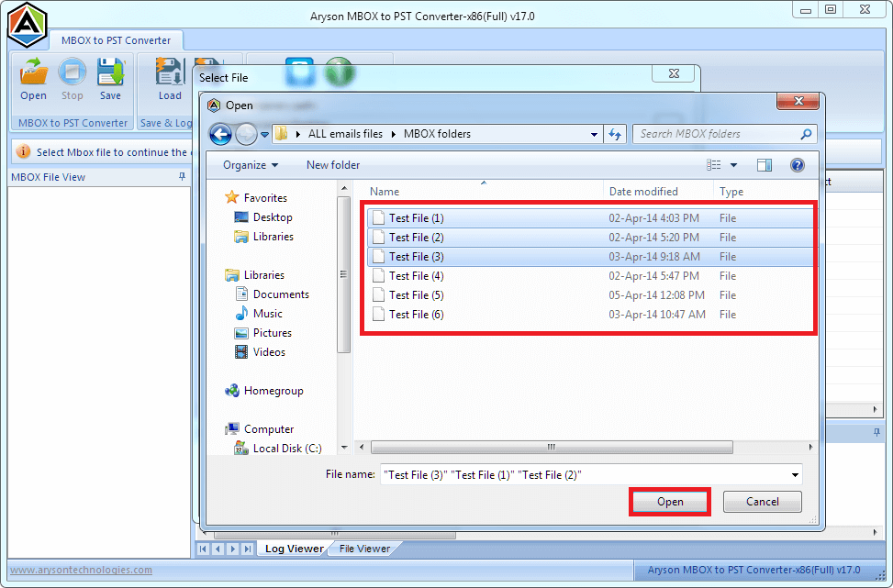Viewport: 893px width, 588px height.
Task: Click date 05-Apr-14 12:08 PM cell
Action: 656,295
